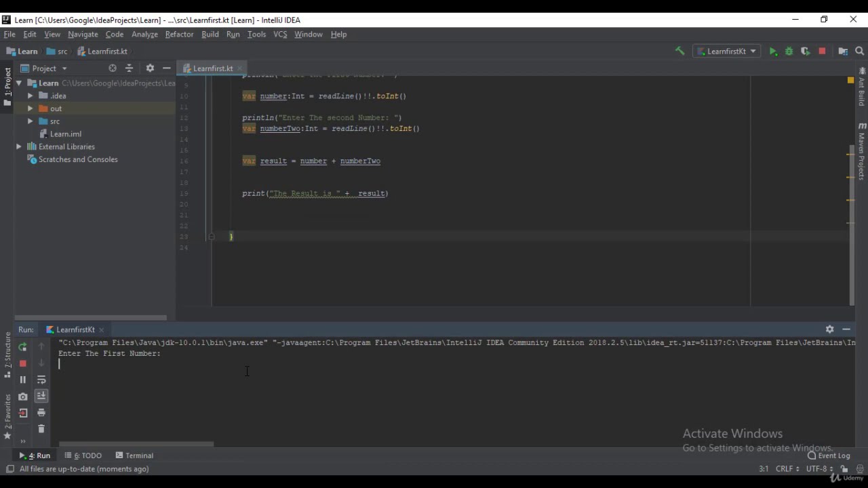868x488 pixels.
Task: Start debugging with the bug icon
Action: coord(789,52)
